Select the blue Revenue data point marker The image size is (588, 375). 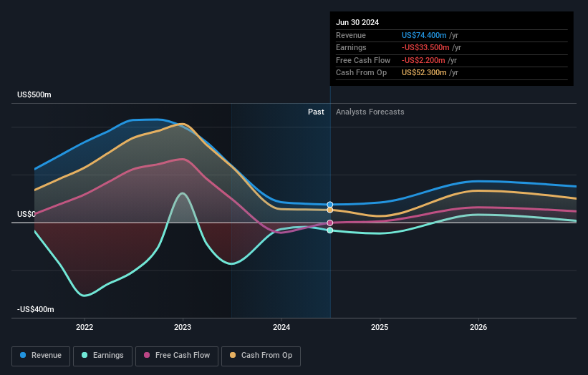(x=330, y=205)
